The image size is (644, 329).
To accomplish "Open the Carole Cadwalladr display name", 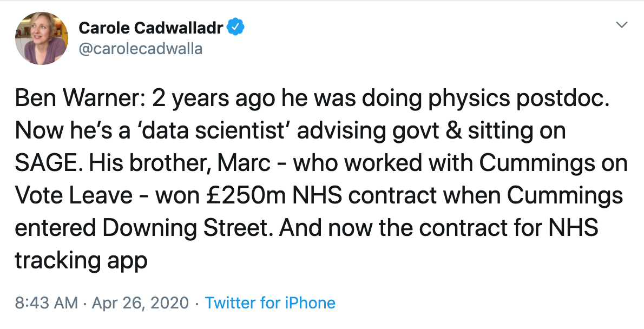I will pyautogui.click(x=151, y=27).
